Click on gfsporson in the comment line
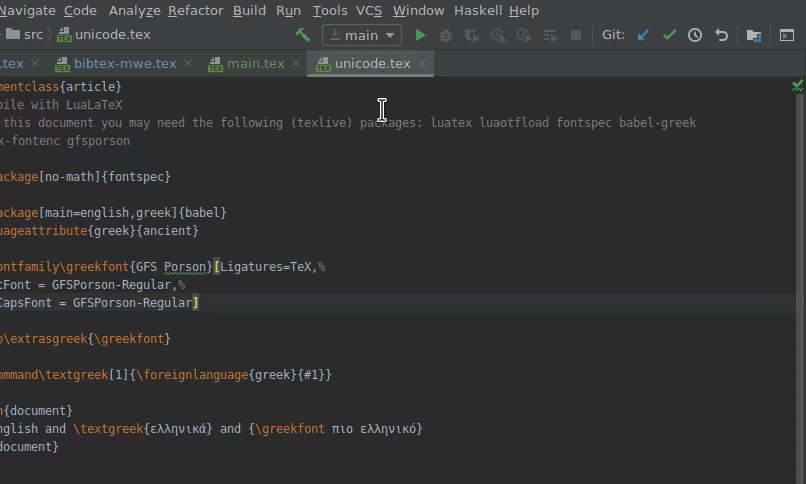 [98, 141]
